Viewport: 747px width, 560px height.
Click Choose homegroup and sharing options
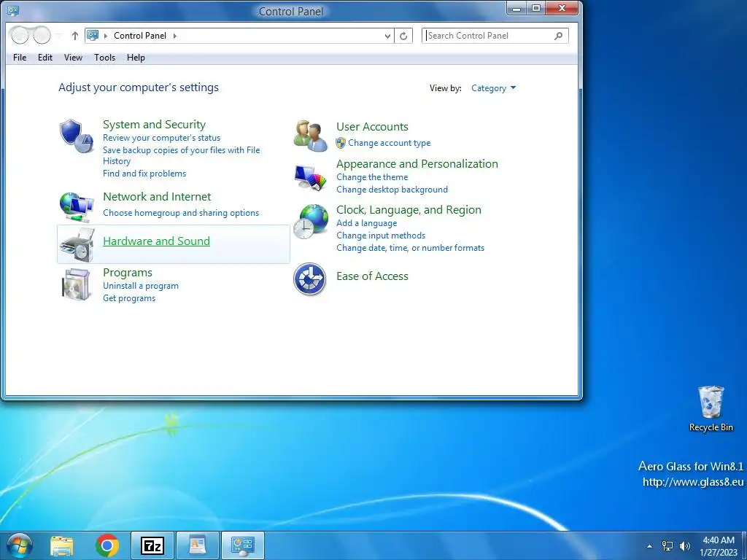(x=181, y=213)
